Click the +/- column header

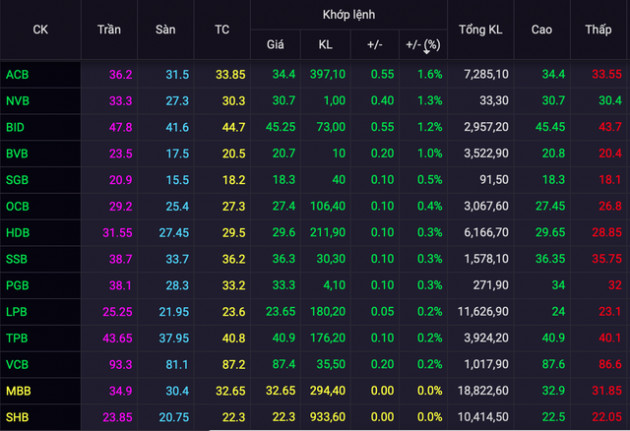pyautogui.click(x=374, y=44)
